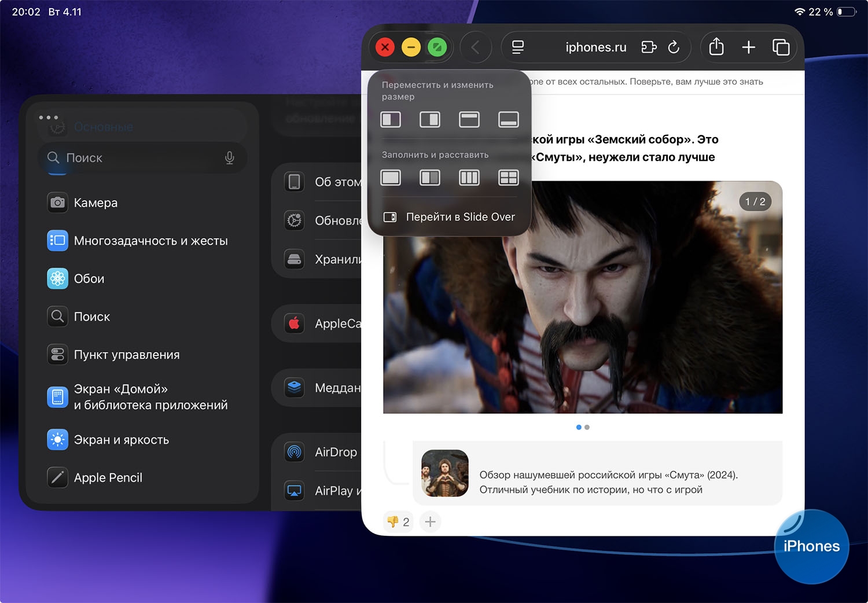
Task: Add a new reaction to post
Action: pos(430,522)
